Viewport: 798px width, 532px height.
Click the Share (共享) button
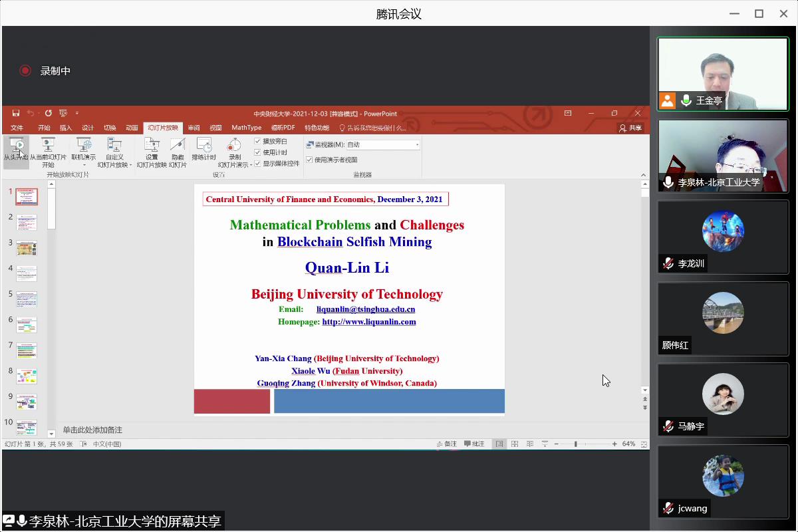(630, 128)
